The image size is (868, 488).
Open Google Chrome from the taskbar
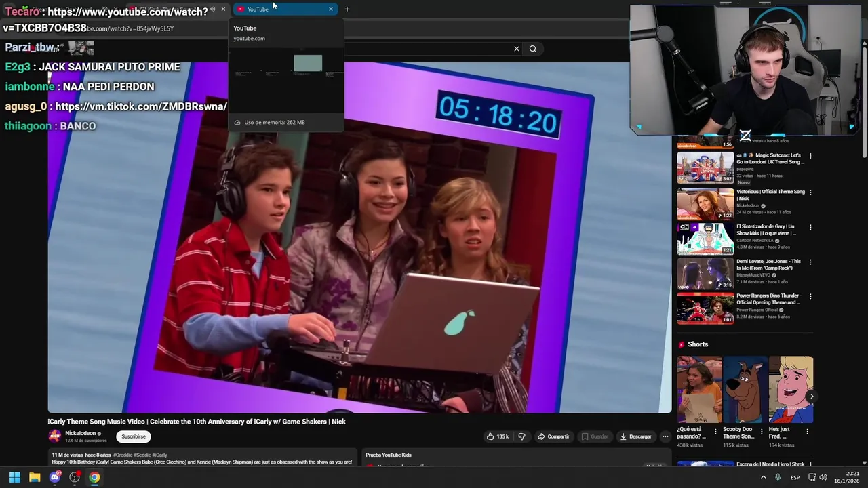[x=94, y=477]
